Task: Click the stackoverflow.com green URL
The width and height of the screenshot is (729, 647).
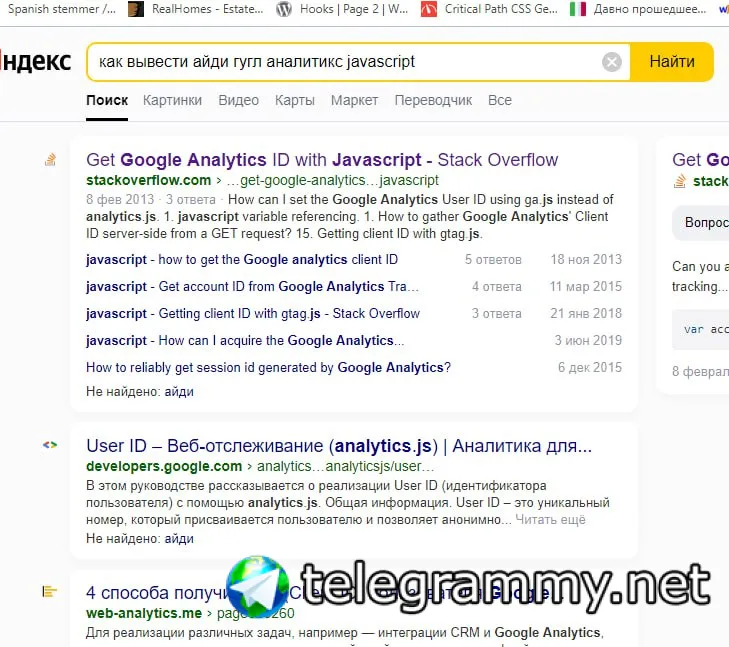Action: (148, 180)
